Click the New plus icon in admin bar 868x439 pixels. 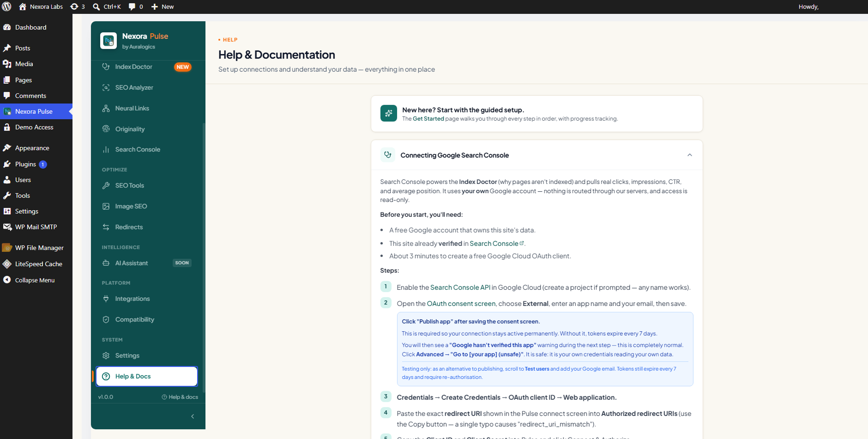coord(155,6)
